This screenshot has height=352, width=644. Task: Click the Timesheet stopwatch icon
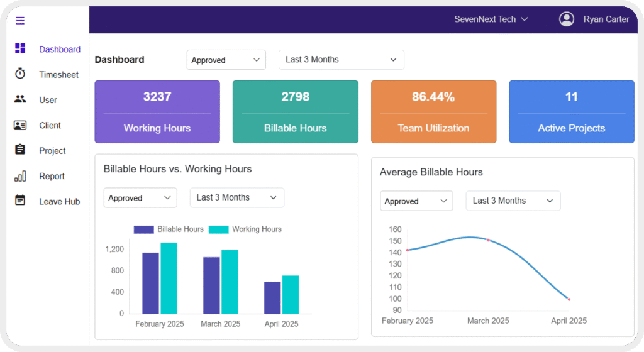coord(20,74)
